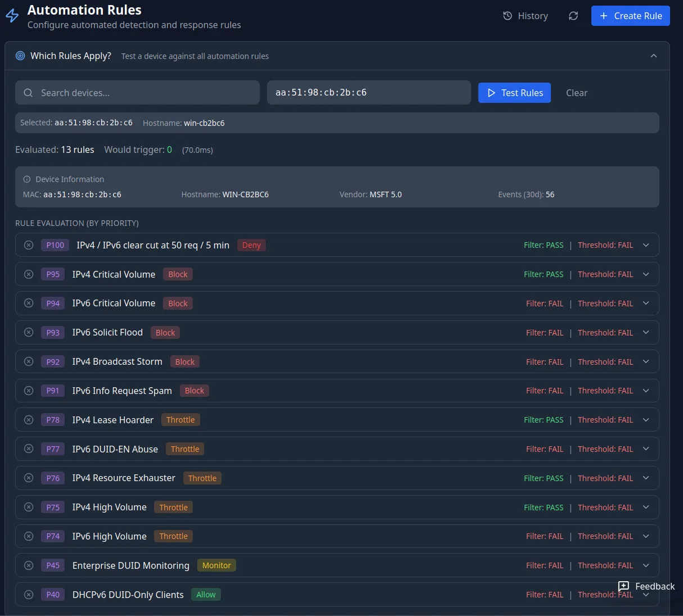The height and width of the screenshot is (616, 683).
Task: Expand the IPv4 High Volume rule details
Action: pyautogui.click(x=646, y=507)
